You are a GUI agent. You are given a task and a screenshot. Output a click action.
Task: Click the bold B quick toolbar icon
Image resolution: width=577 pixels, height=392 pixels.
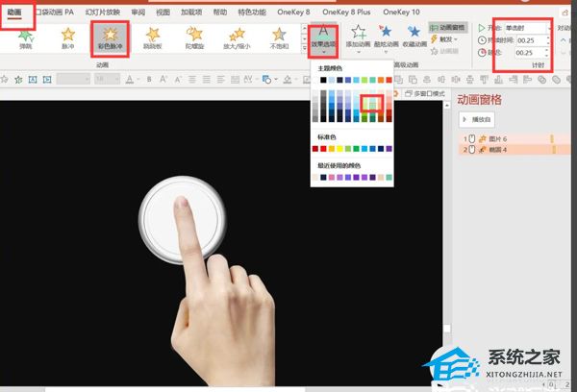point(149,79)
